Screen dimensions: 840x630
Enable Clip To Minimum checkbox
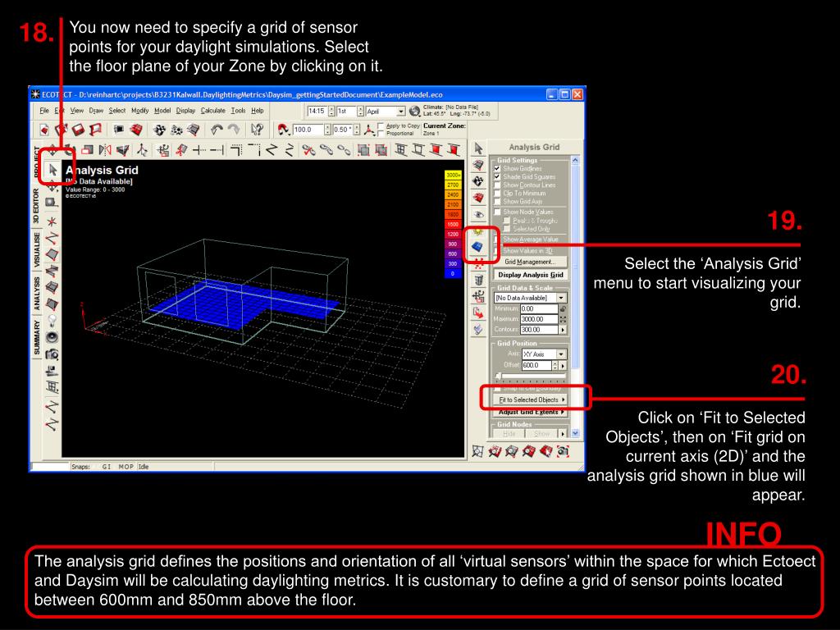pos(497,193)
